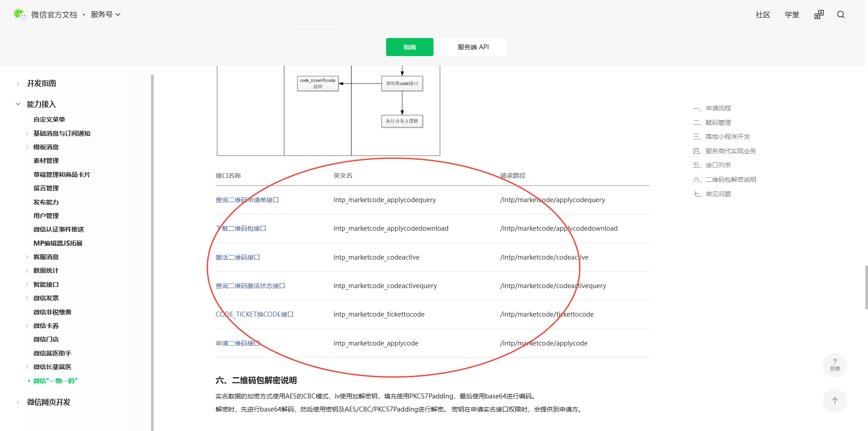
Task: Click /intp/marketcode/codeactivequery path text
Action: coord(553,286)
